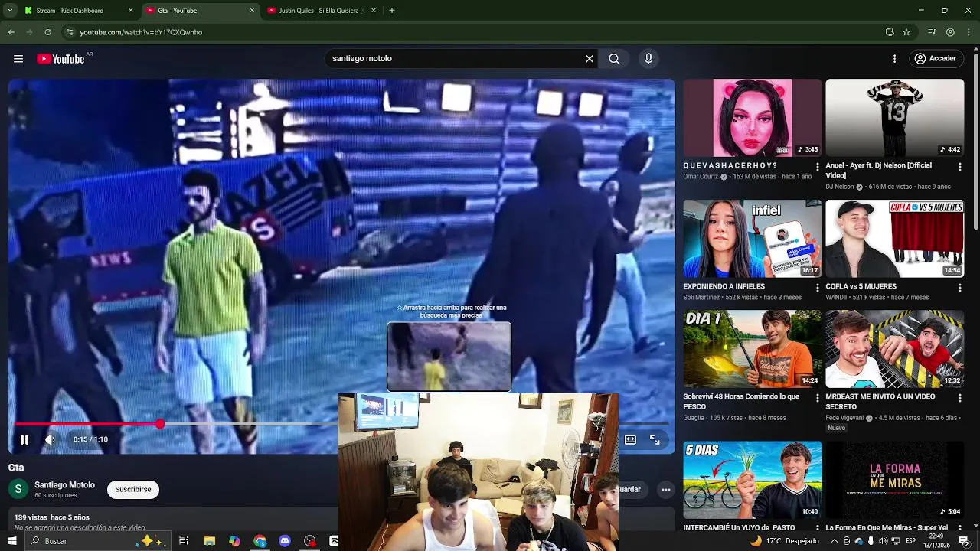The height and width of the screenshot is (551, 980).
Task: Switch to Stream - Kick Dashboard tab
Action: coord(77,11)
